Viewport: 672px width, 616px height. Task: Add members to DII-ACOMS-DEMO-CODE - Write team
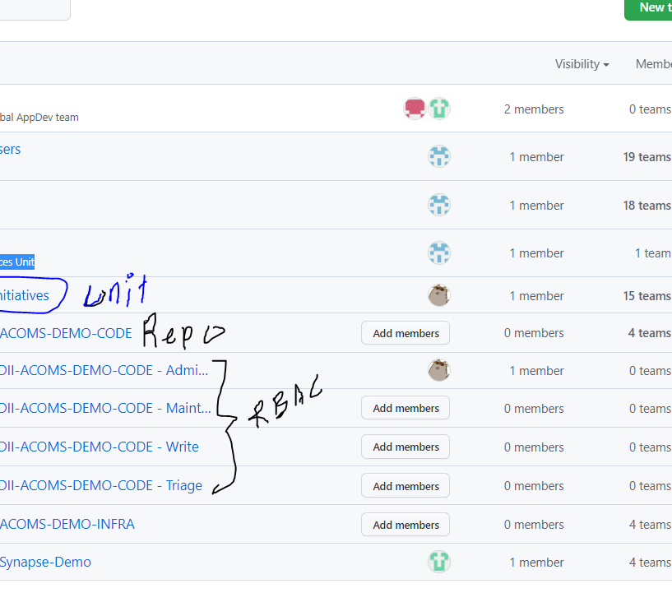405,447
